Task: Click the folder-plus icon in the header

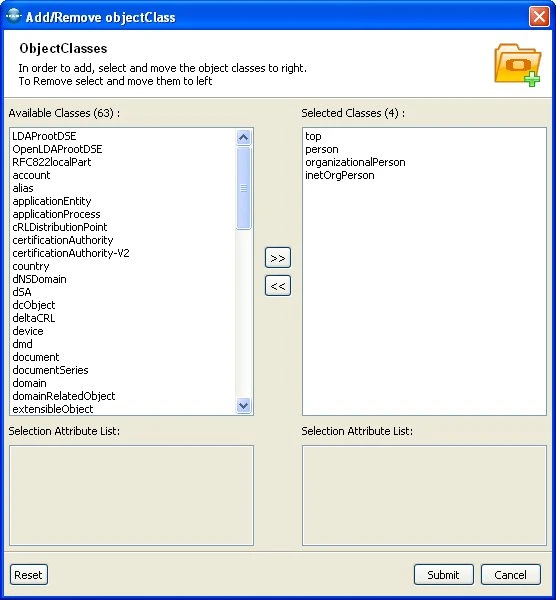Action: pos(517,65)
